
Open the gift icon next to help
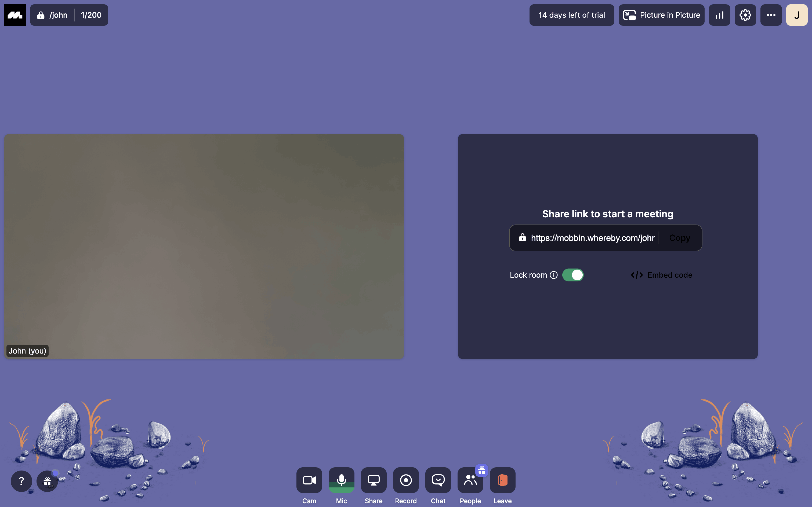point(47,482)
